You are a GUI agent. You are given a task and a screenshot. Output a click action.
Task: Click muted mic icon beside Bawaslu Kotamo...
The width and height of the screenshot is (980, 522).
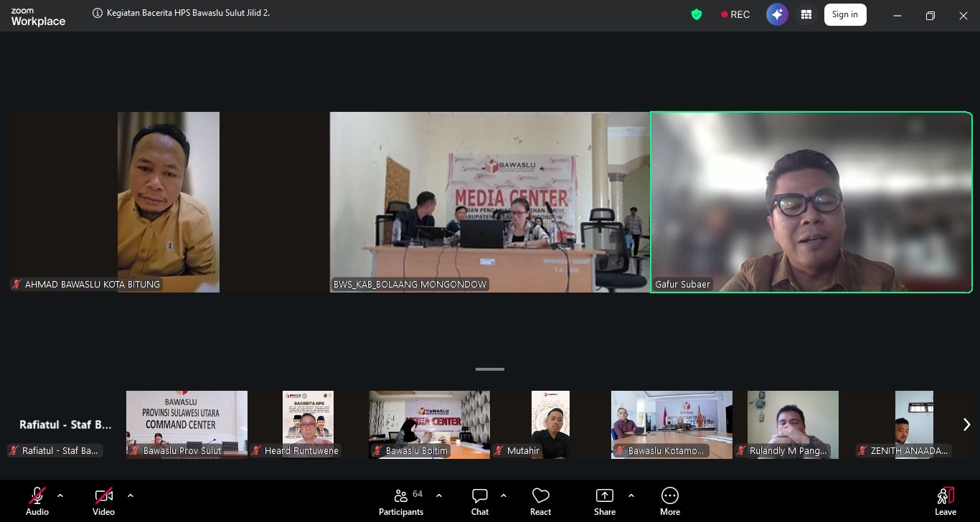point(619,451)
